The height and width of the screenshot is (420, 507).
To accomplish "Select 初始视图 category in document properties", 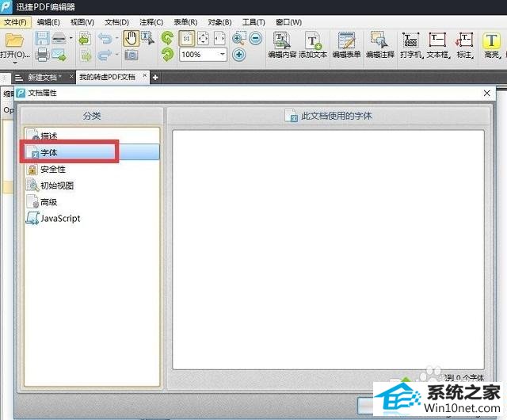I will click(92, 185).
